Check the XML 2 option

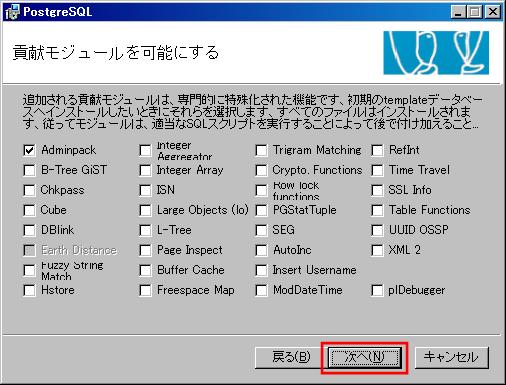click(x=377, y=250)
